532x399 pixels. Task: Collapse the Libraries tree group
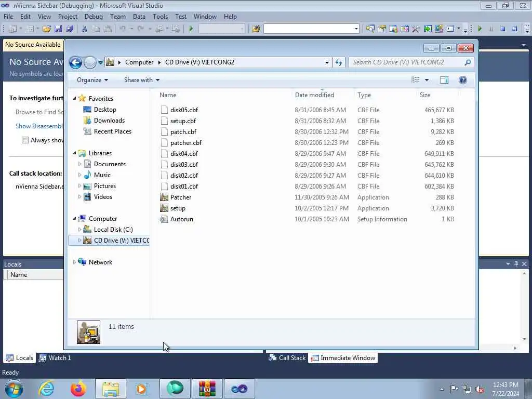tap(74, 153)
